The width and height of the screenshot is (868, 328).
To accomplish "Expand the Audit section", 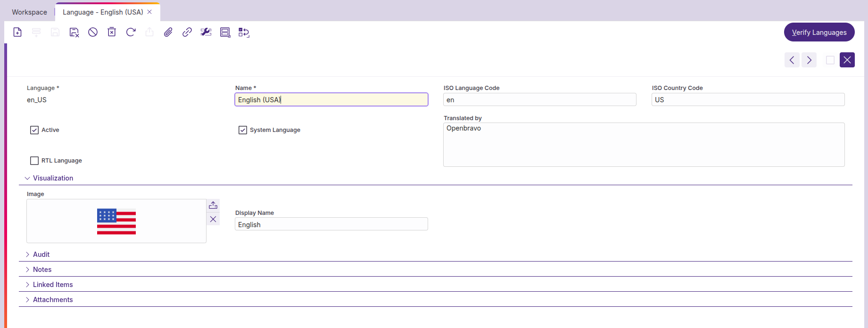I will click(41, 254).
